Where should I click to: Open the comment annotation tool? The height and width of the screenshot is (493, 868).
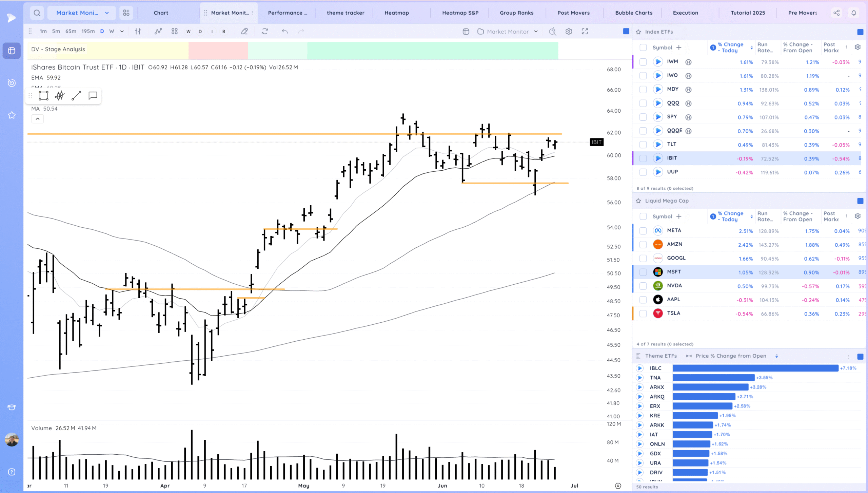click(93, 96)
